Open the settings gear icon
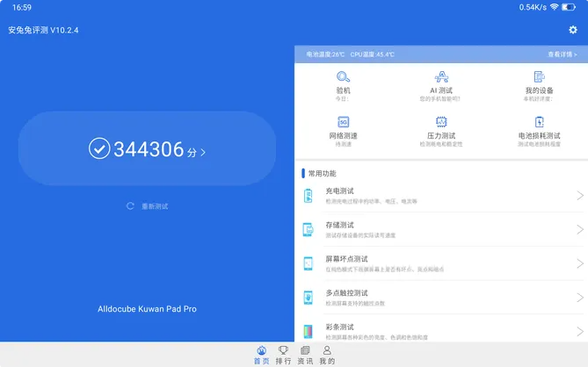 (573, 30)
